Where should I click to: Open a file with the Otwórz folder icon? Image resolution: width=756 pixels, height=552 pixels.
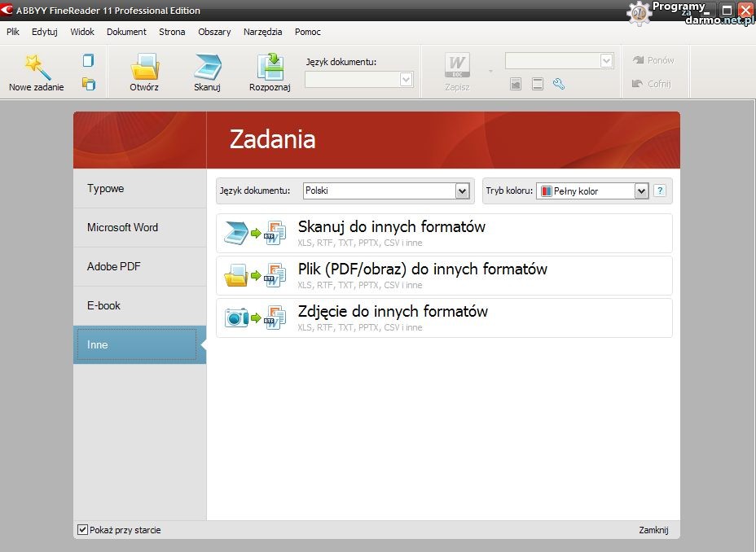[x=144, y=67]
